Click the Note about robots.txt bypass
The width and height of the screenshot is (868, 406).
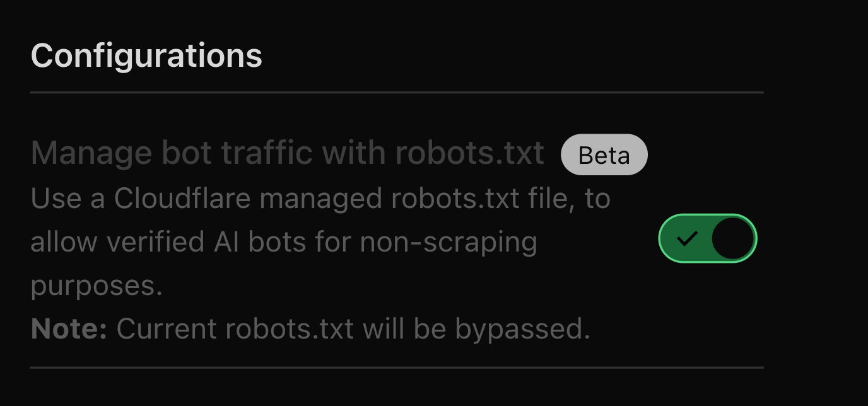pyautogui.click(x=312, y=328)
